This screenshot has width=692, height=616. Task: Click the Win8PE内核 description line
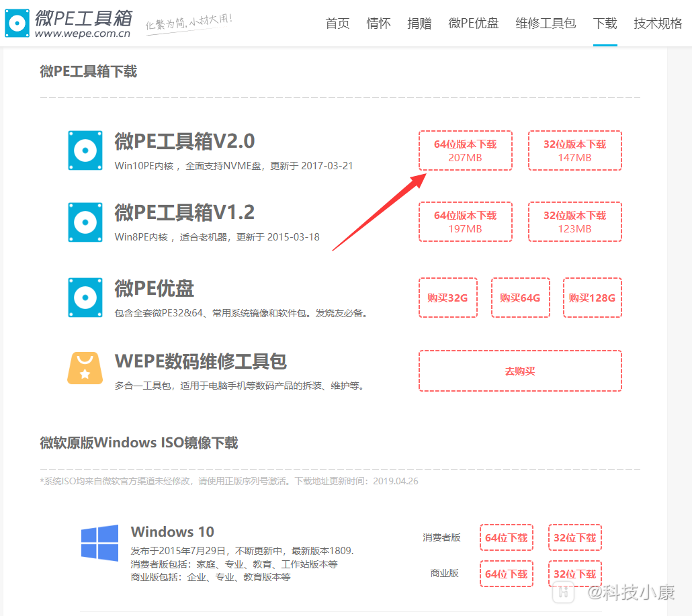(x=217, y=237)
